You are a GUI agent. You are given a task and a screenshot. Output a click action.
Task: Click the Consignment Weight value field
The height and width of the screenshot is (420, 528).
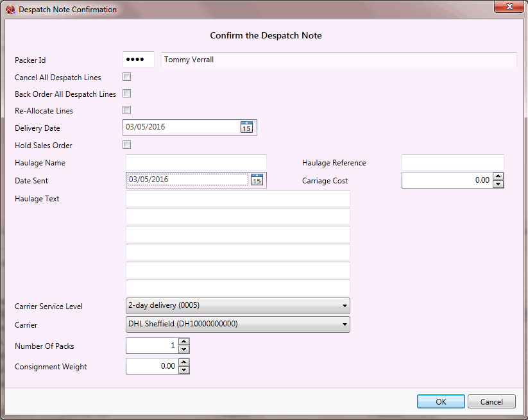click(x=152, y=366)
